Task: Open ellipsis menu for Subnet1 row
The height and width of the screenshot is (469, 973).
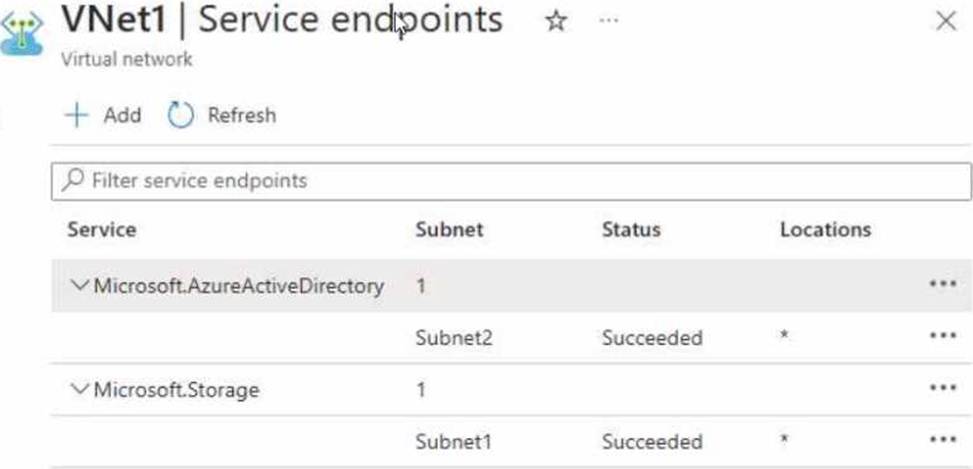Action: tap(942, 441)
